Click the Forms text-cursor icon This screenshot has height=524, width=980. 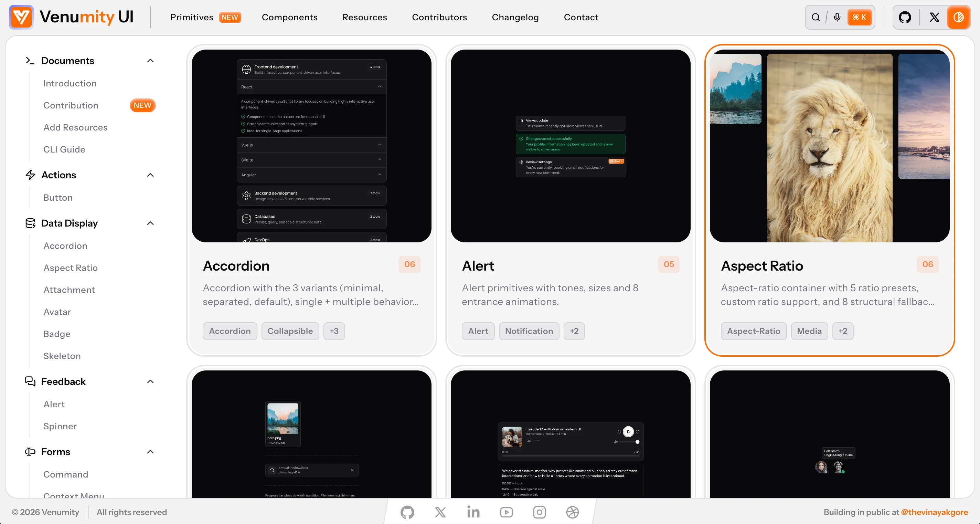tap(30, 452)
